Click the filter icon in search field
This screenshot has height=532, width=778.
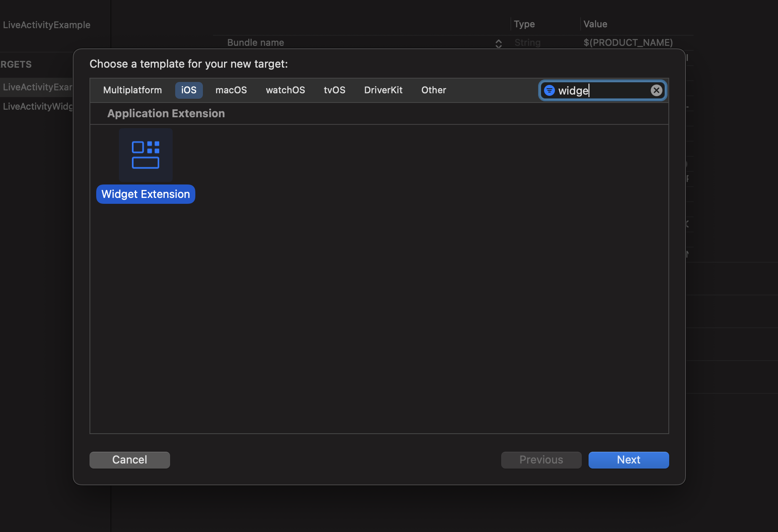(549, 90)
